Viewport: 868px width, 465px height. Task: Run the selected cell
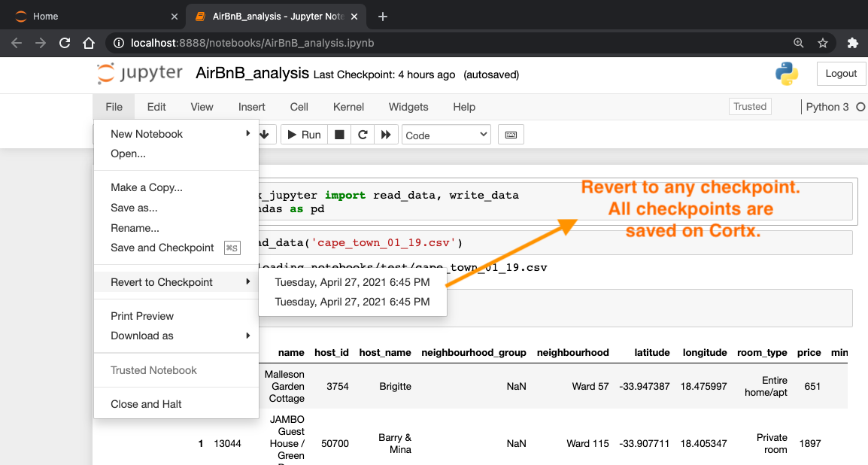304,135
